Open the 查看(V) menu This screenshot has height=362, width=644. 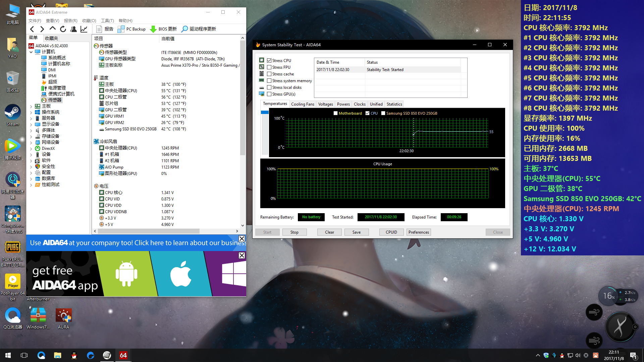point(52,21)
